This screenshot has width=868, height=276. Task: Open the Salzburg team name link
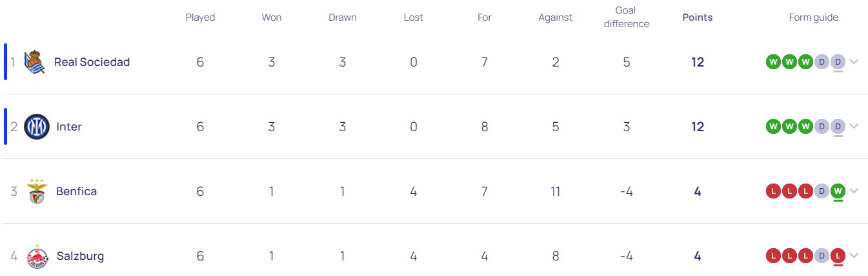[x=80, y=256]
